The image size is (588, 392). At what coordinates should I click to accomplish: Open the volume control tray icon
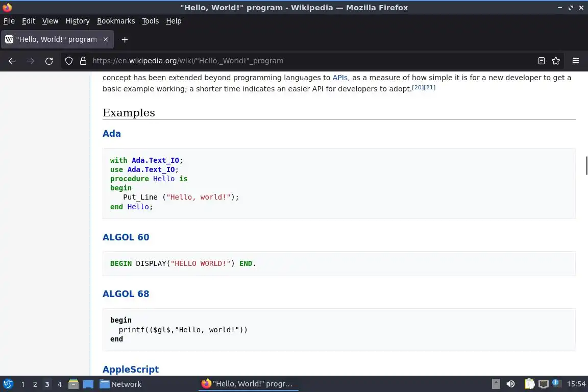(x=510, y=384)
